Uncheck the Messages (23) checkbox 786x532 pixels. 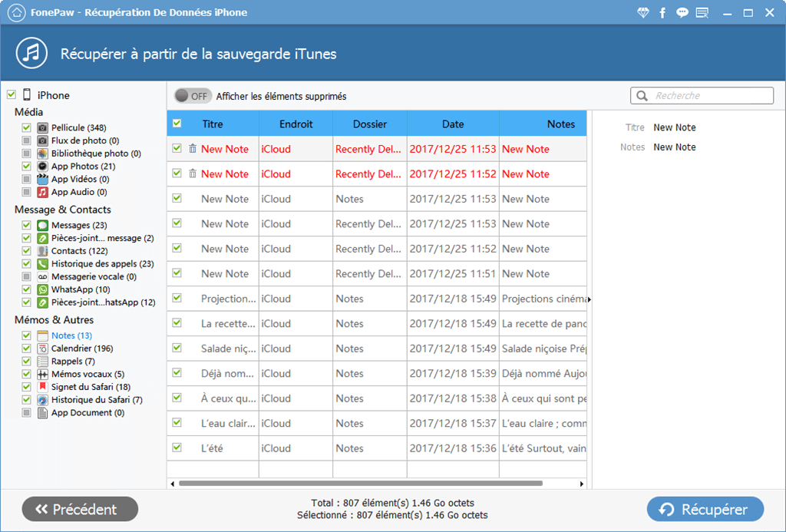click(x=27, y=226)
